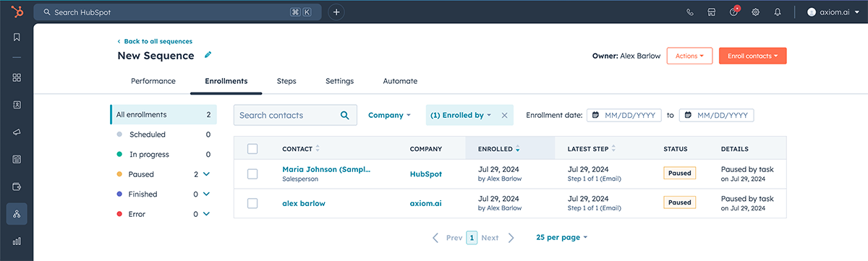The image size is (868, 261).
Task: Open the Company filter dropdown
Action: tap(389, 115)
